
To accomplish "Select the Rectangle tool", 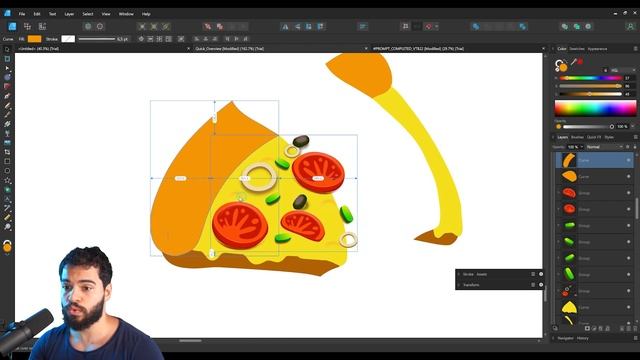I will 7,162.
